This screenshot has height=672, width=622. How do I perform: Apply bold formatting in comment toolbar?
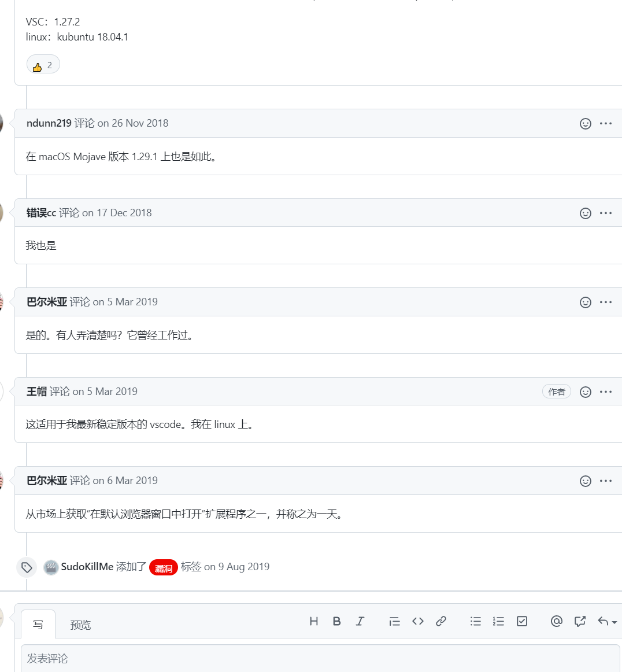click(x=336, y=621)
